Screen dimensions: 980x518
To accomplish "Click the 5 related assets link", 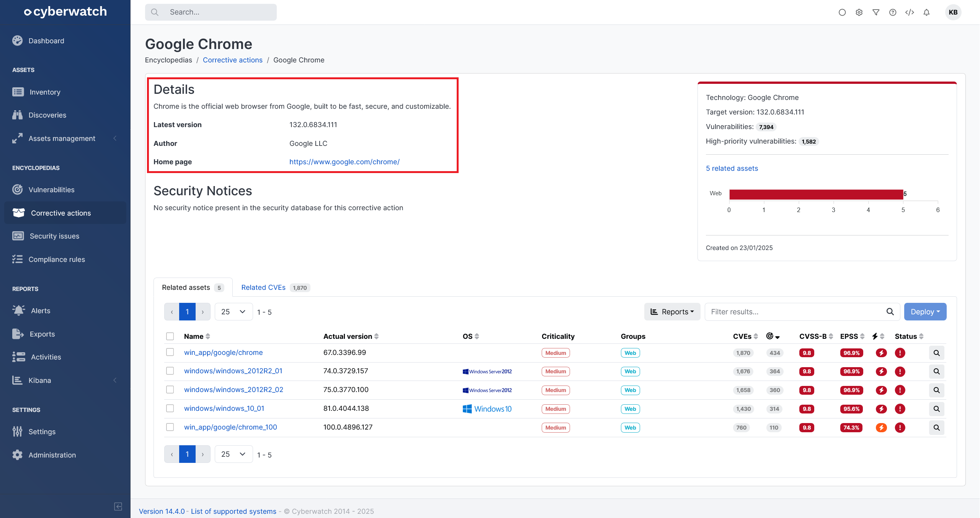I will (732, 168).
